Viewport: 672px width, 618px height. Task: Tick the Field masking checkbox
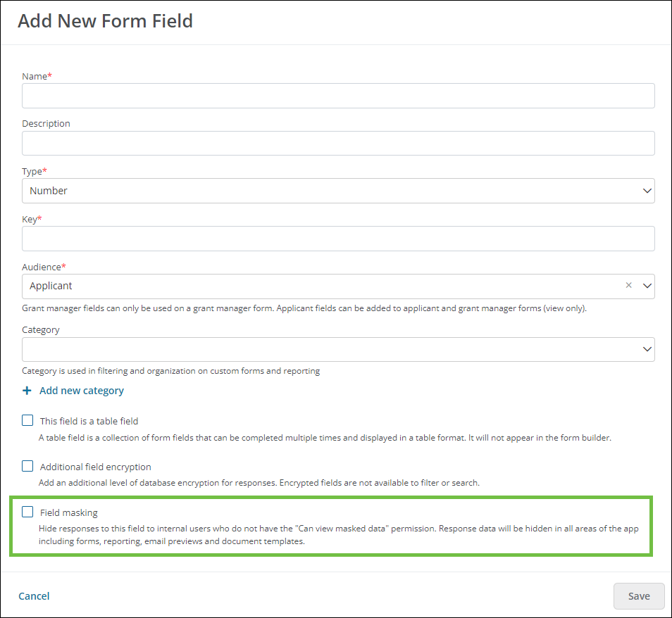coord(27,512)
